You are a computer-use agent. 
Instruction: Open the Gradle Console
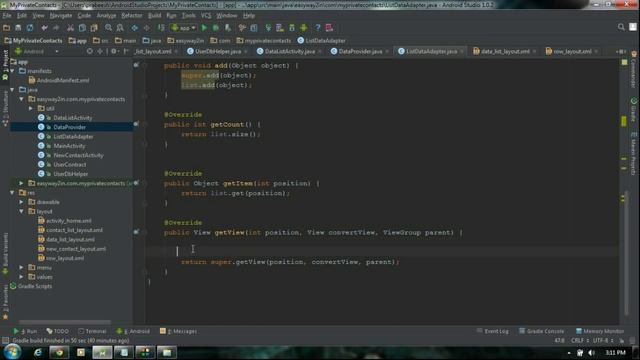pos(542,331)
